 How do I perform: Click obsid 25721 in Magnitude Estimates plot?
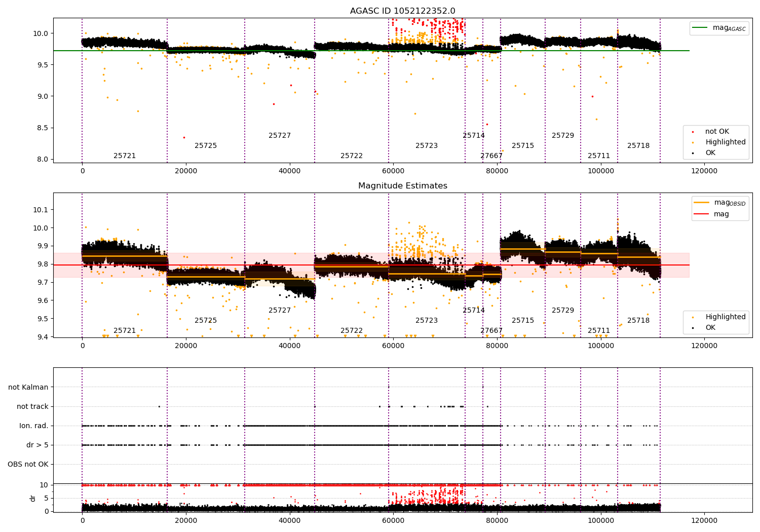click(125, 330)
